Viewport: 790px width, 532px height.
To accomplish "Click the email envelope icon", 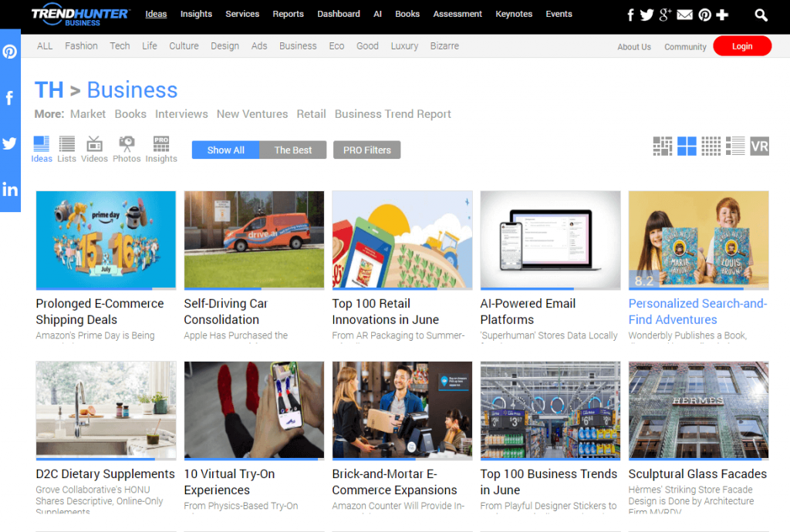I will [x=684, y=15].
